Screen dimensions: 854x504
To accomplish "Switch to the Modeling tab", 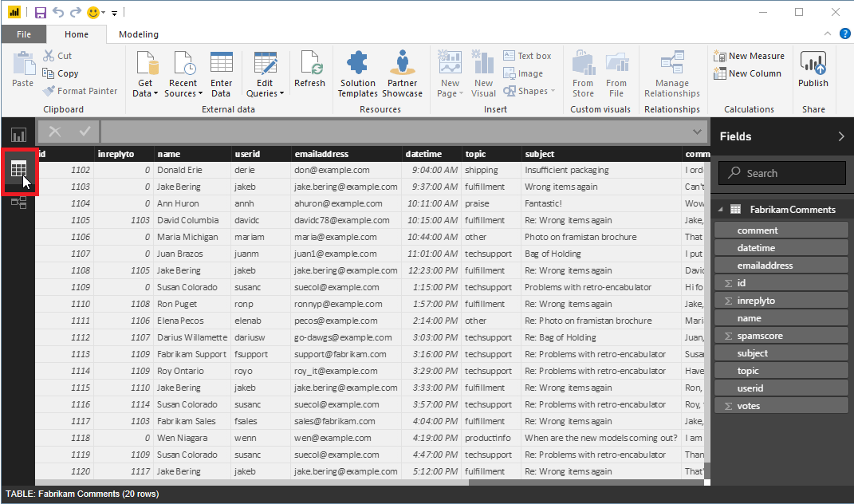I will 136,33.
